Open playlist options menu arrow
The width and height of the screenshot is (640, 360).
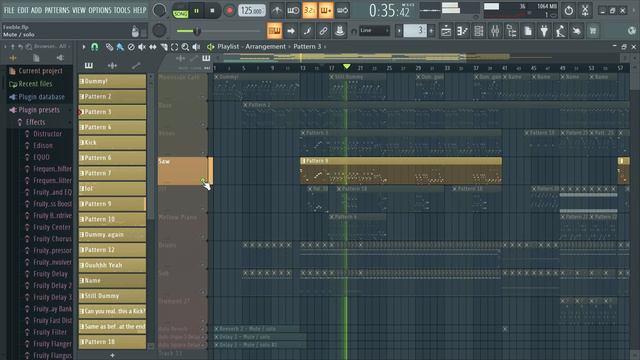coord(84,47)
